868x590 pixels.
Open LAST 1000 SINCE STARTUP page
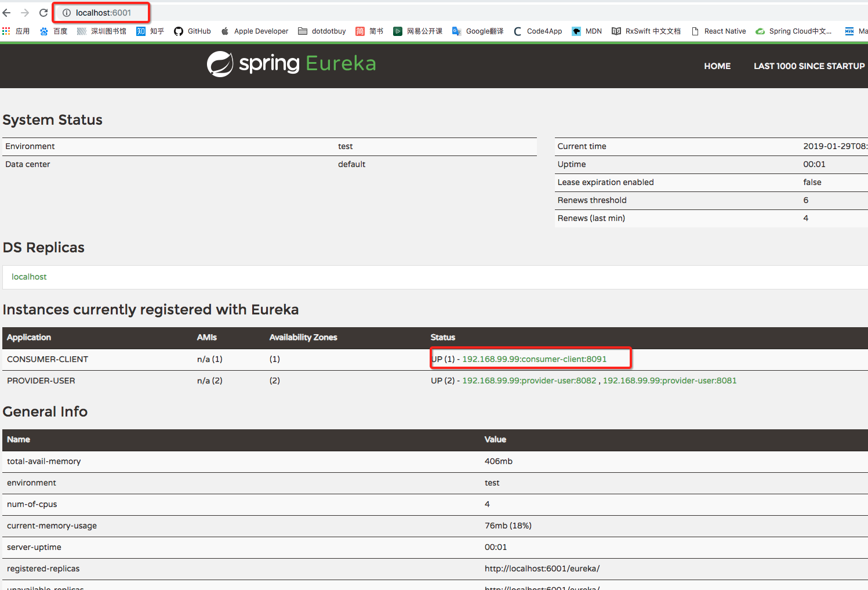tap(809, 66)
